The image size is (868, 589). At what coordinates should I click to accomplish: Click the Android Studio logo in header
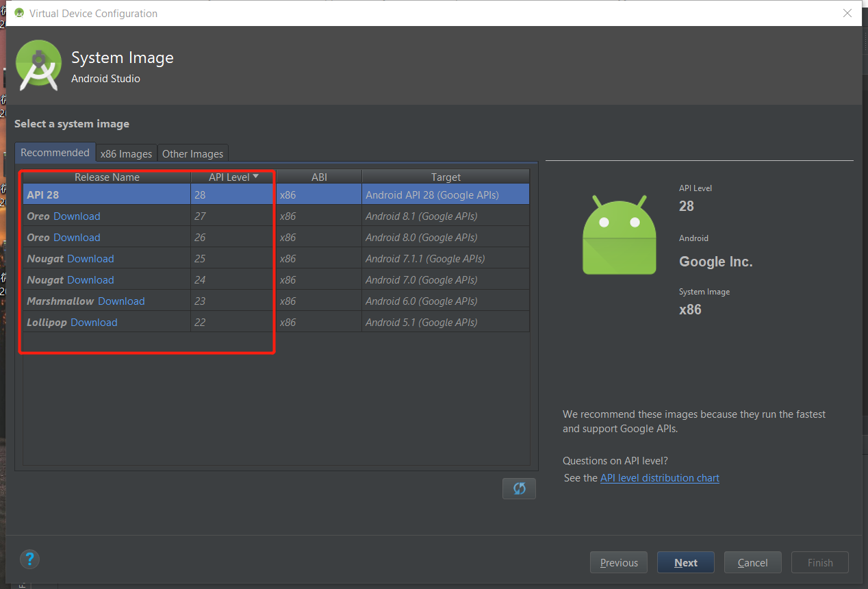[x=39, y=66]
